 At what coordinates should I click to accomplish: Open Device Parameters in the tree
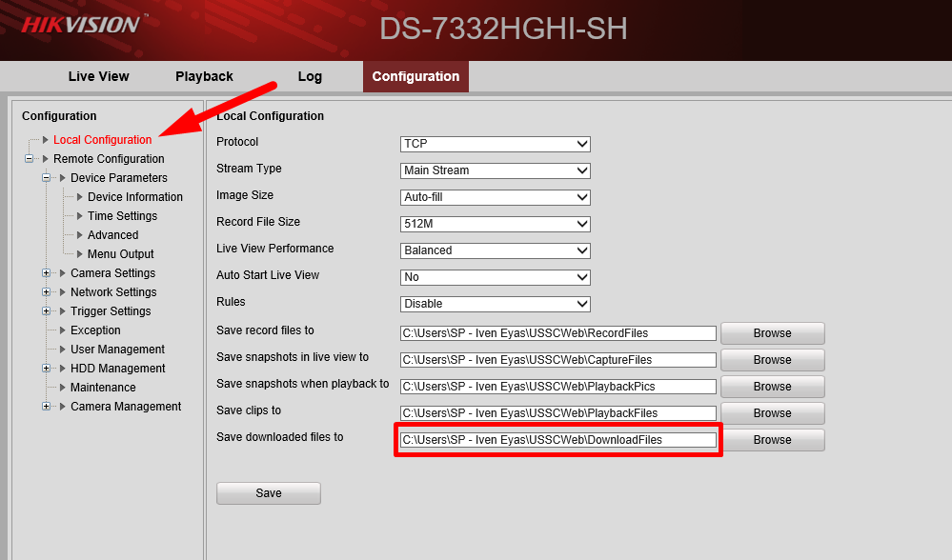click(119, 178)
